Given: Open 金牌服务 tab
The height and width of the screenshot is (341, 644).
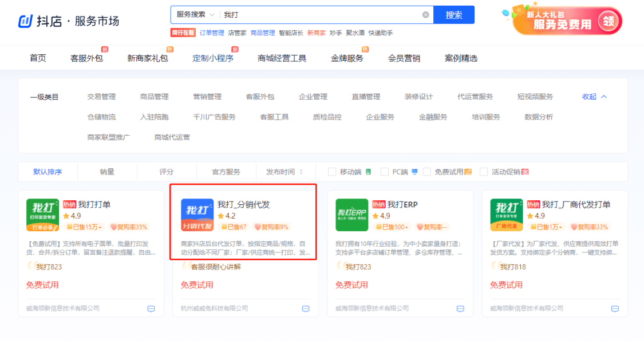Looking at the screenshot, I should (347, 58).
